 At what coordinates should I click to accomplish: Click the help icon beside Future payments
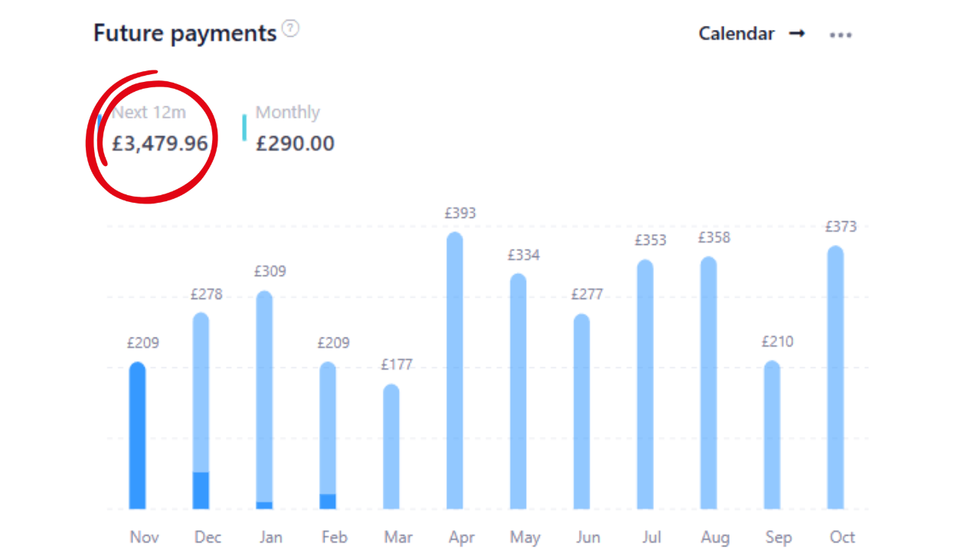coord(290,29)
